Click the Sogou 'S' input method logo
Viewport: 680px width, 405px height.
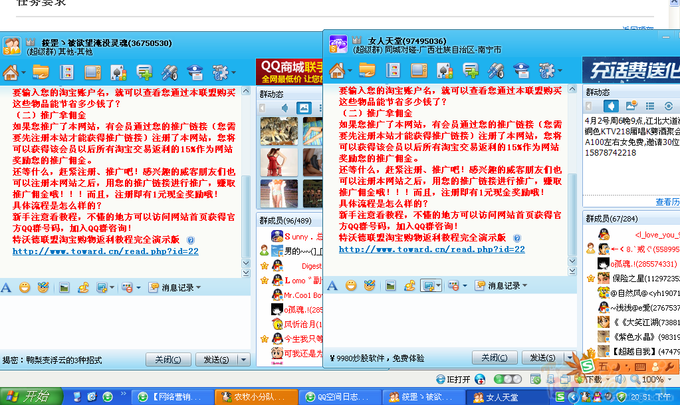click(x=587, y=367)
